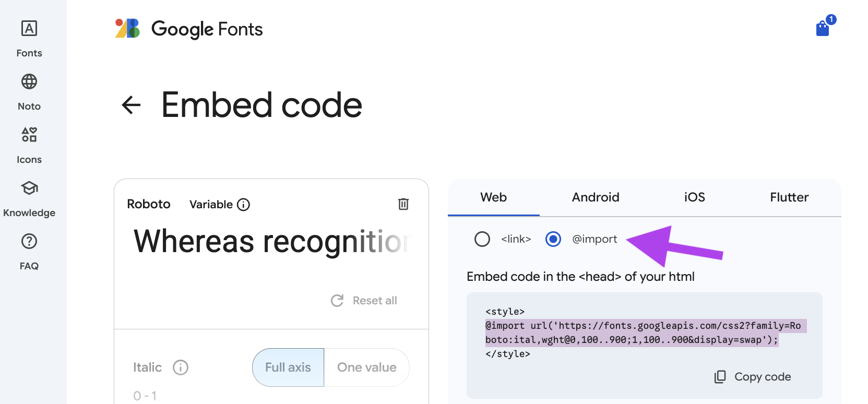The width and height of the screenshot is (868, 404).
Task: Switch to the iOS tab
Action: (x=695, y=197)
